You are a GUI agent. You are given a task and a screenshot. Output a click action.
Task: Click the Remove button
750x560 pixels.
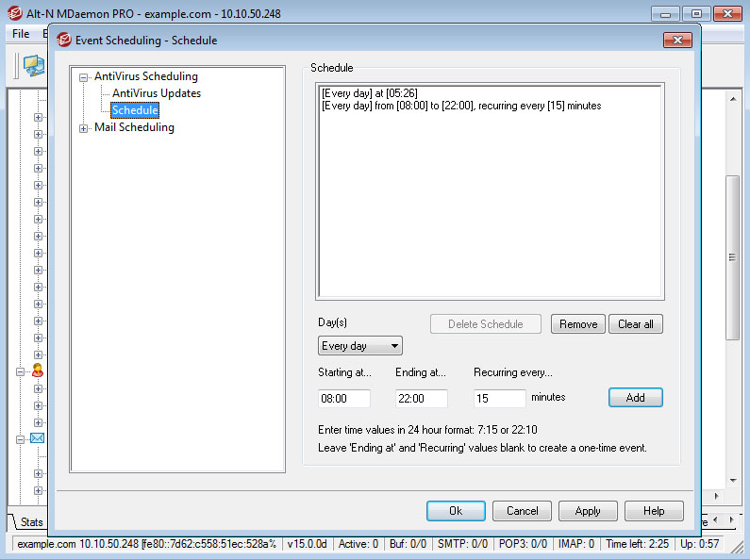(577, 324)
